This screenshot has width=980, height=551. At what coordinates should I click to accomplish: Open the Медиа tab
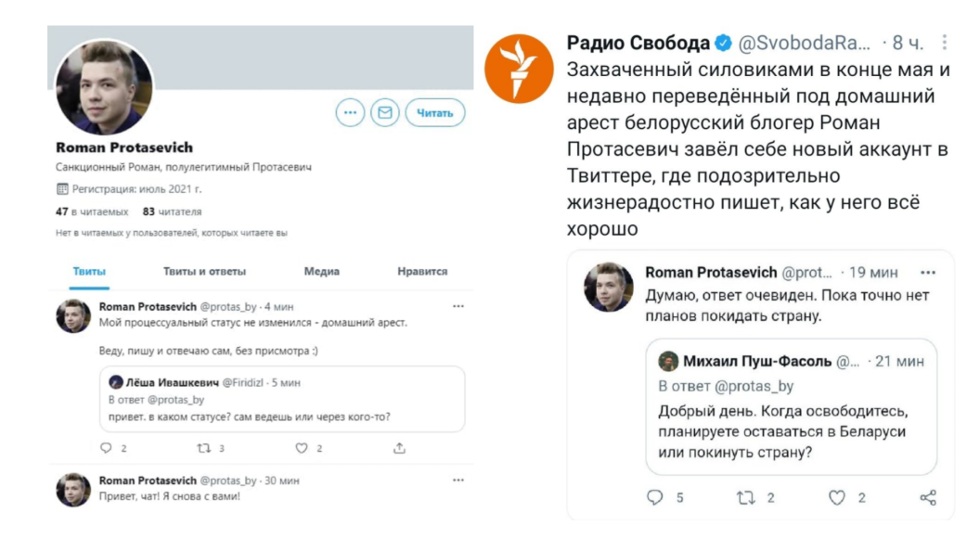(x=321, y=272)
